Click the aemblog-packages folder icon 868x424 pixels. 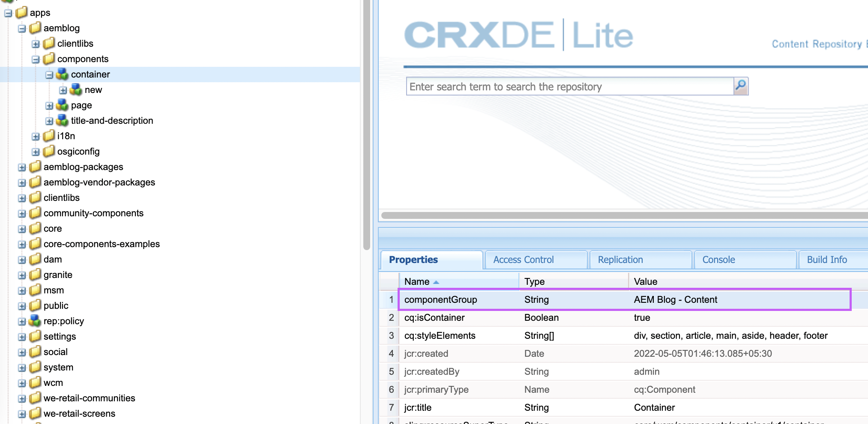point(35,167)
